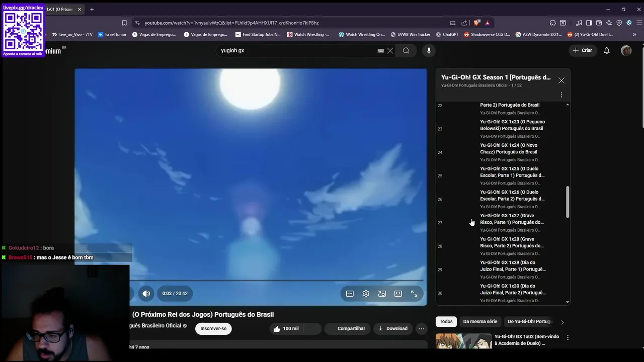
Task: Like the video (100 mil)
Action: (x=286, y=329)
